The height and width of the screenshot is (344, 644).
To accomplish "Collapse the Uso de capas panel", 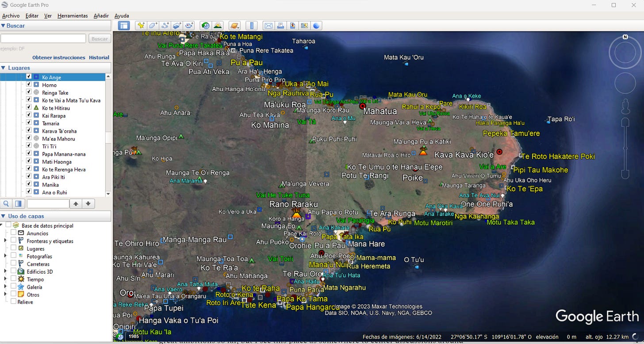I will point(4,216).
